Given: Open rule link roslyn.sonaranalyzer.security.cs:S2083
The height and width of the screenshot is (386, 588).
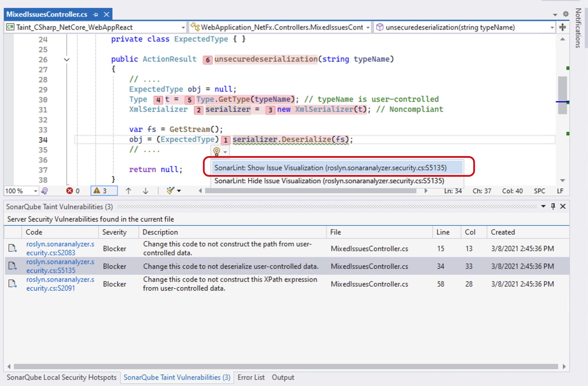Looking at the screenshot, I should (60, 249).
